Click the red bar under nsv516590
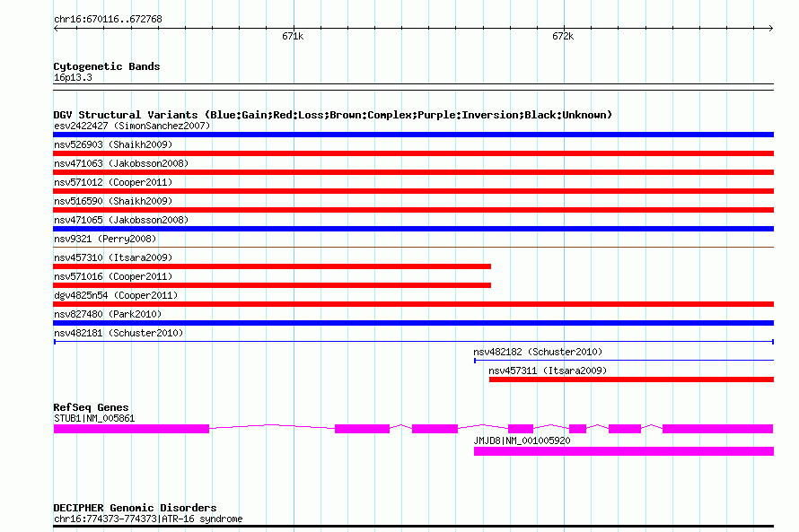This screenshot has width=799, height=532. (x=413, y=210)
